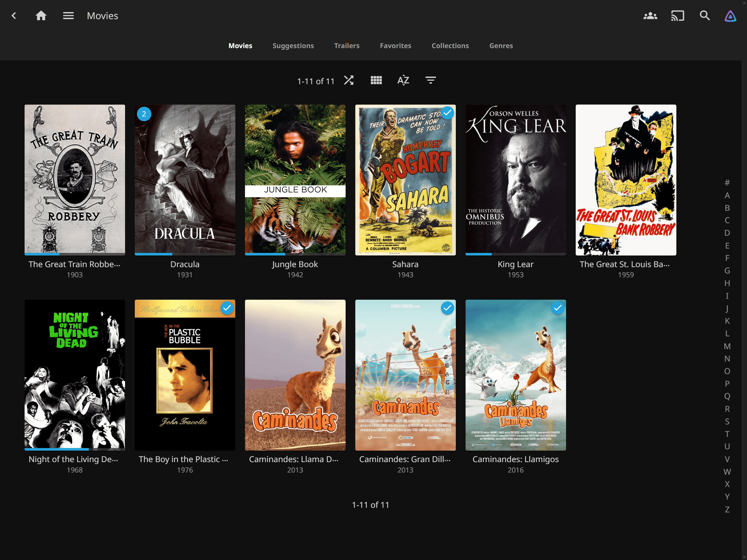Open The Boy in the Plastic Bubble poster
Viewport: 747px width, 560px height.
click(185, 375)
